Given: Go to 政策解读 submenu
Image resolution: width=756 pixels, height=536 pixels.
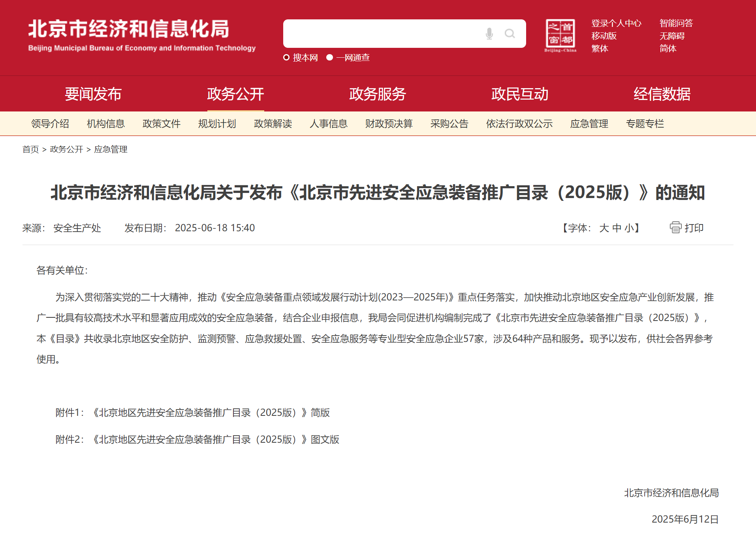Looking at the screenshot, I should click(x=273, y=124).
